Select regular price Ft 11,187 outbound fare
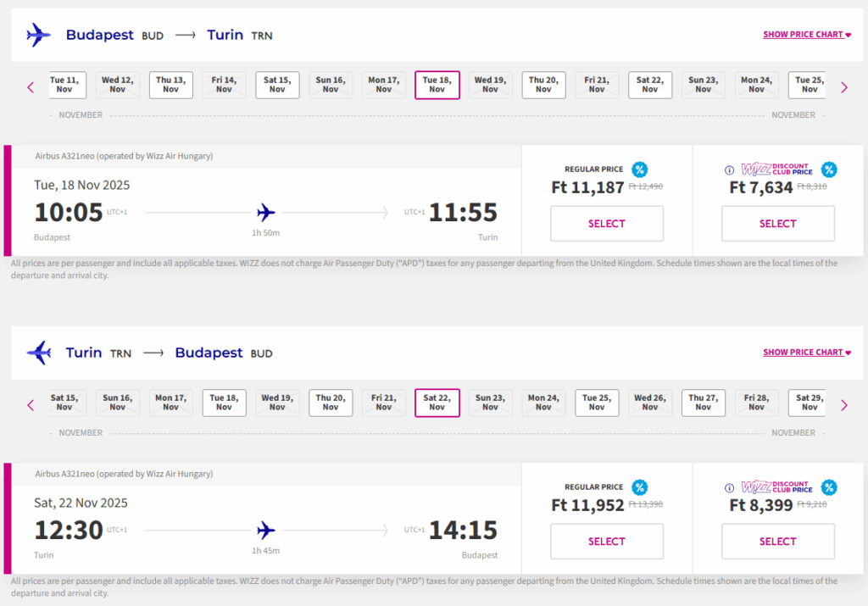Viewport: 868px width, 606px height. 606,224
